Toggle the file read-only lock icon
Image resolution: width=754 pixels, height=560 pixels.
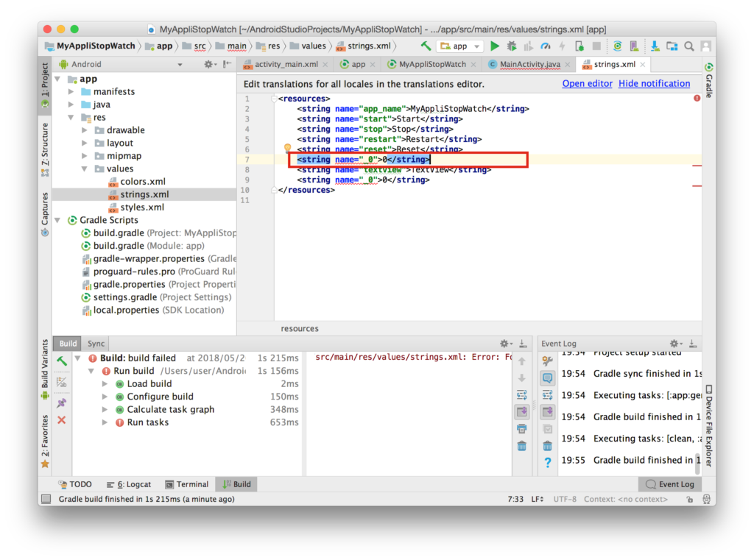pos(689,499)
